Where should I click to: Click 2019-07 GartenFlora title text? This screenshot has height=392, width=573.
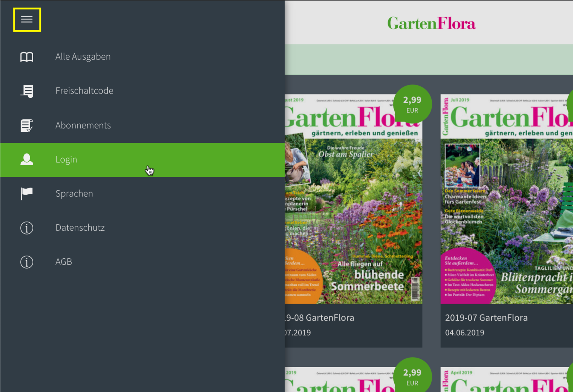(486, 317)
